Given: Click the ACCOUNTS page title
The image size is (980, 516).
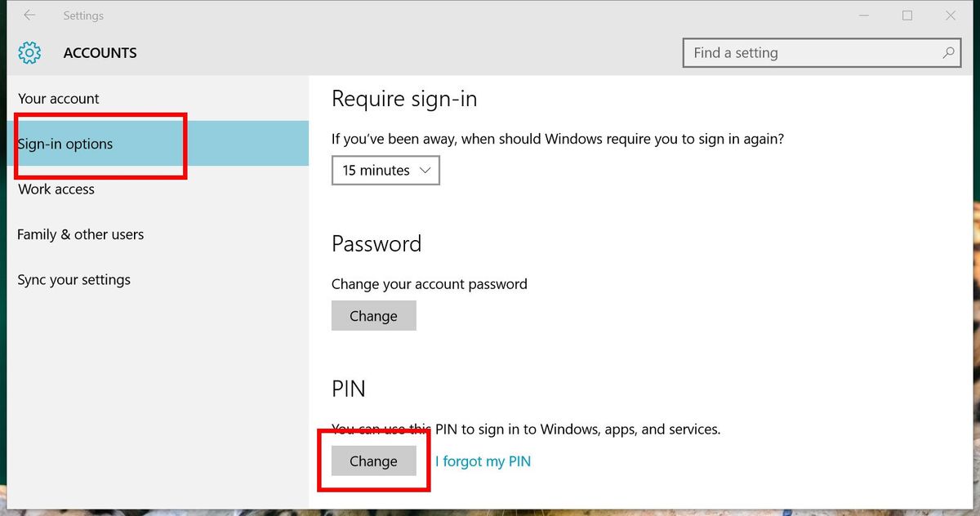Looking at the screenshot, I should click(x=100, y=52).
